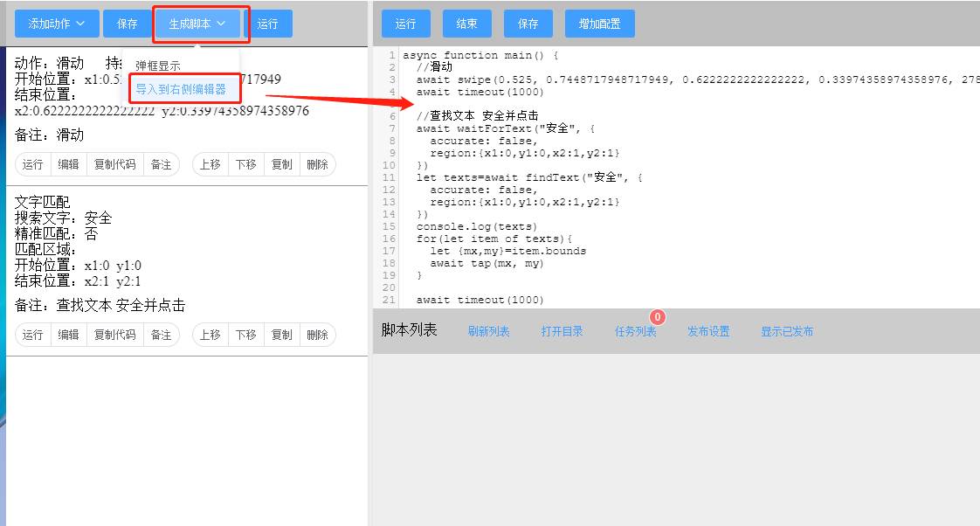Open 增加配置 to add a configuration
The image size is (980, 526).
tap(599, 24)
